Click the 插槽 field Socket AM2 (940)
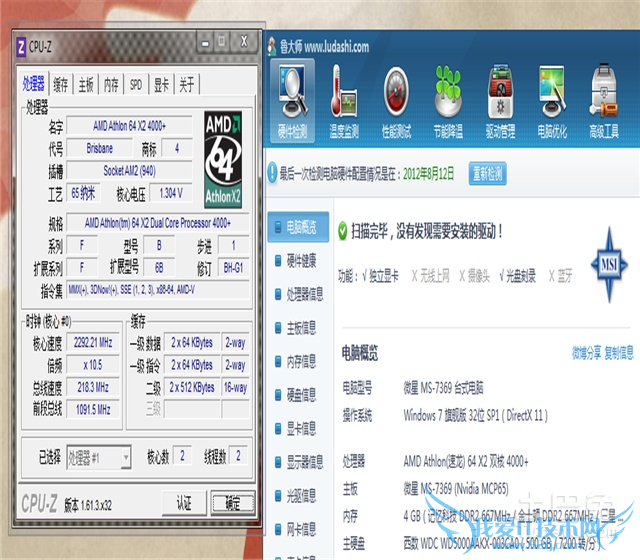 129,171
